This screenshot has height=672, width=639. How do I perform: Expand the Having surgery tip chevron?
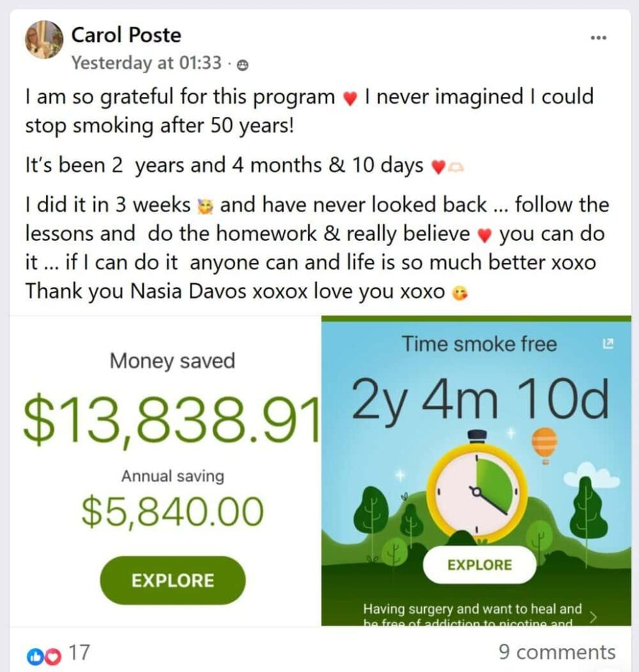[x=593, y=617]
